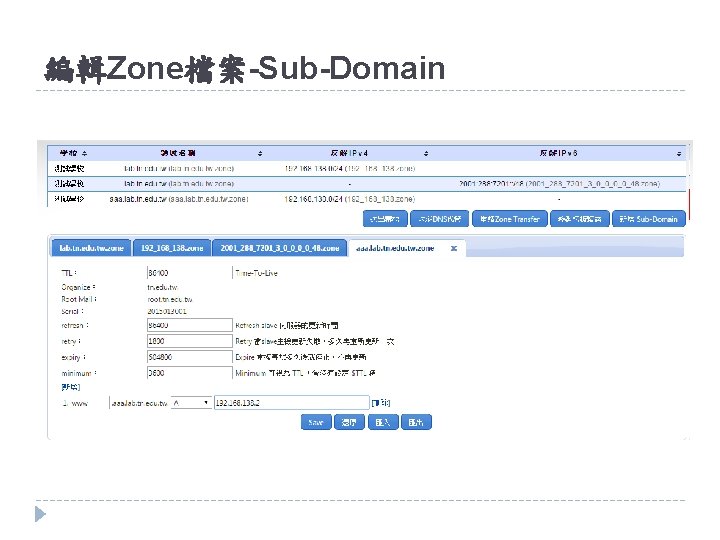The width and height of the screenshot is (720, 540).
Task: Click the 2001:288:7201::/48 IPv6 zone cell
Action: point(559,184)
